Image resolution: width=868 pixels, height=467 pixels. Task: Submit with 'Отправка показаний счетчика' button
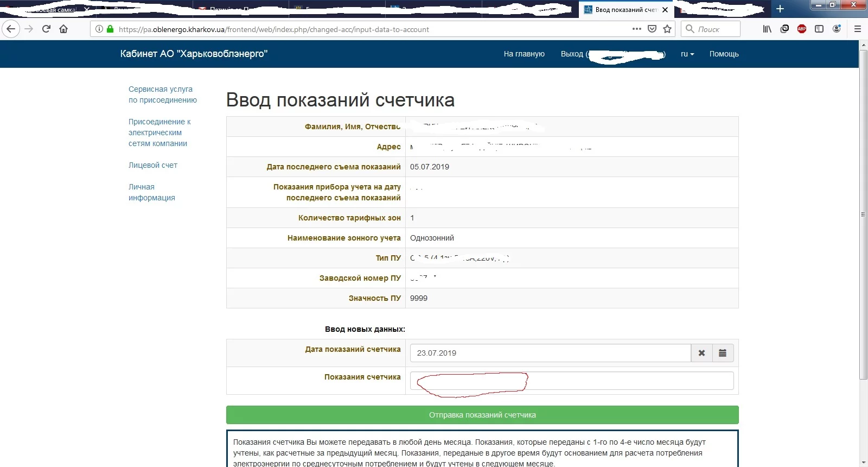(x=482, y=415)
